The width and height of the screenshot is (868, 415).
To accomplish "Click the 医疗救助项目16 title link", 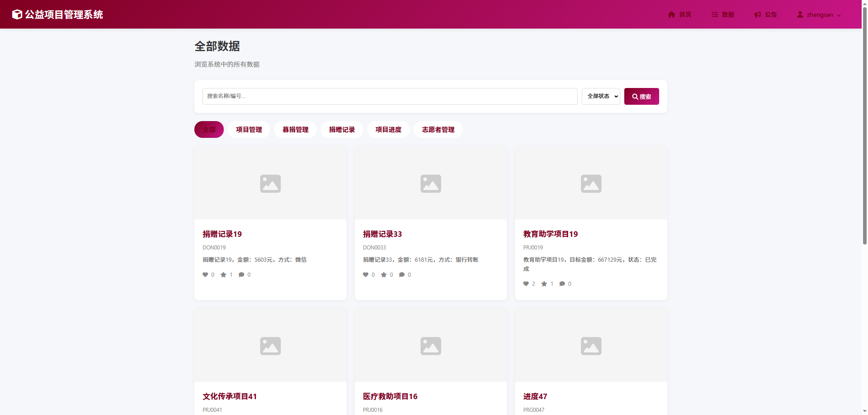I will tap(390, 396).
